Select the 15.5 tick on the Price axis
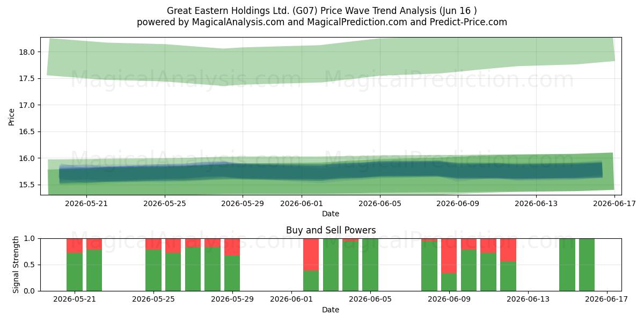 click(27, 185)
